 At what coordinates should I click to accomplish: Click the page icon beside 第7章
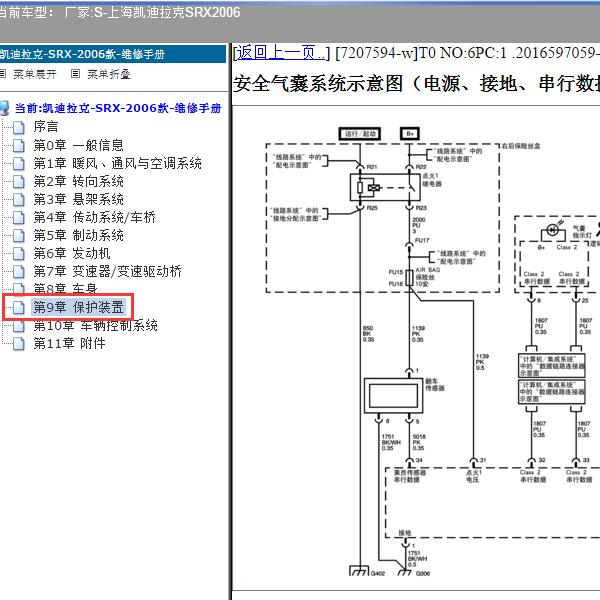click(18, 272)
